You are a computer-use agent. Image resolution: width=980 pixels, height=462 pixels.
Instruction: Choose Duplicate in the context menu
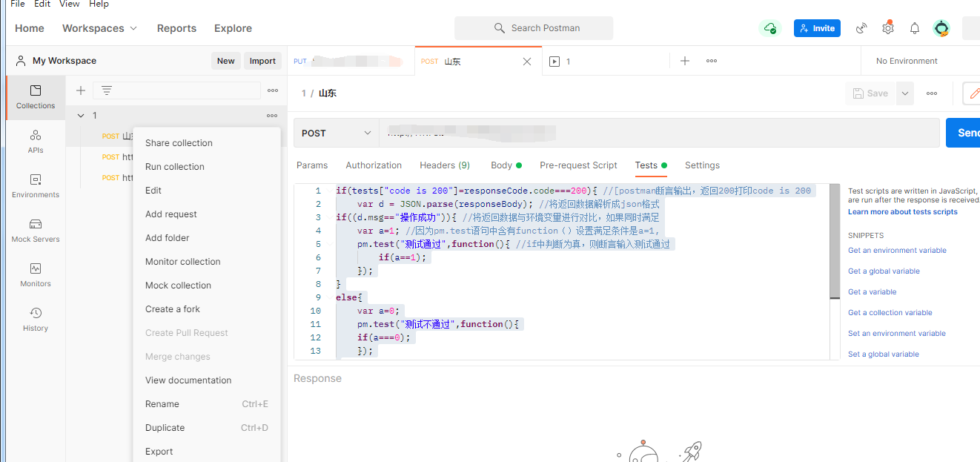click(x=207, y=428)
